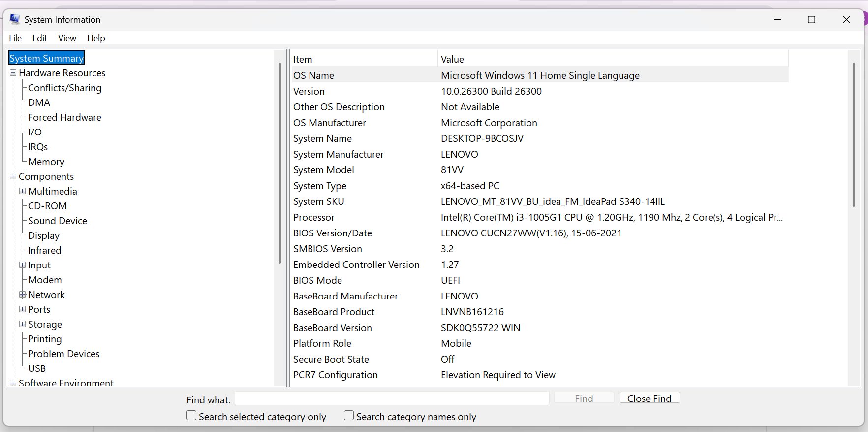Open the File menu
The width and height of the screenshot is (868, 432).
15,38
